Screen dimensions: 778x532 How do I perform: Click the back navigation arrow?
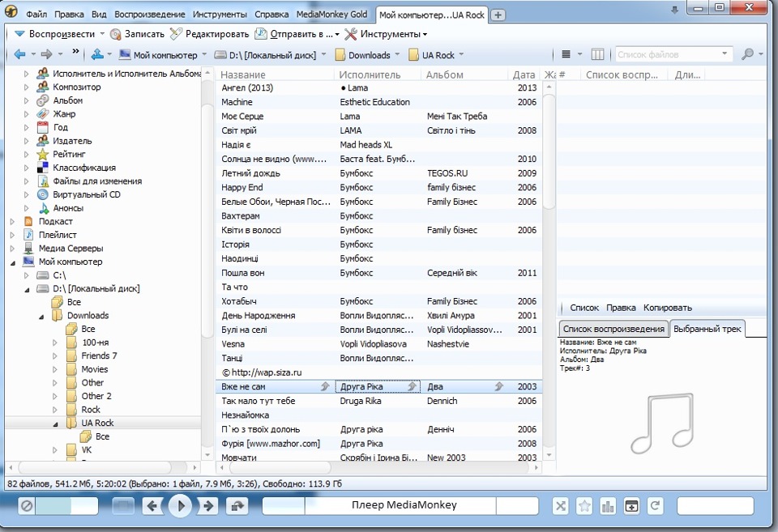pyautogui.click(x=19, y=54)
